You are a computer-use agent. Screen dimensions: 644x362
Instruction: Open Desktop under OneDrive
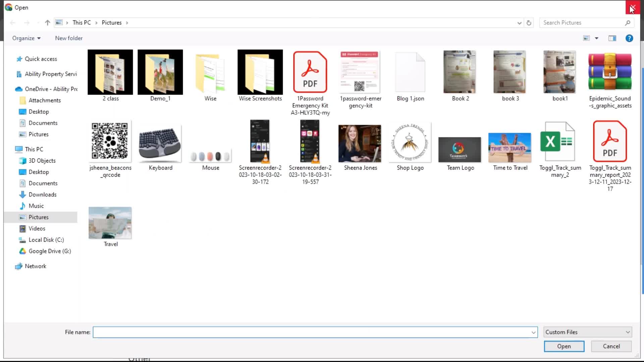[x=39, y=112]
